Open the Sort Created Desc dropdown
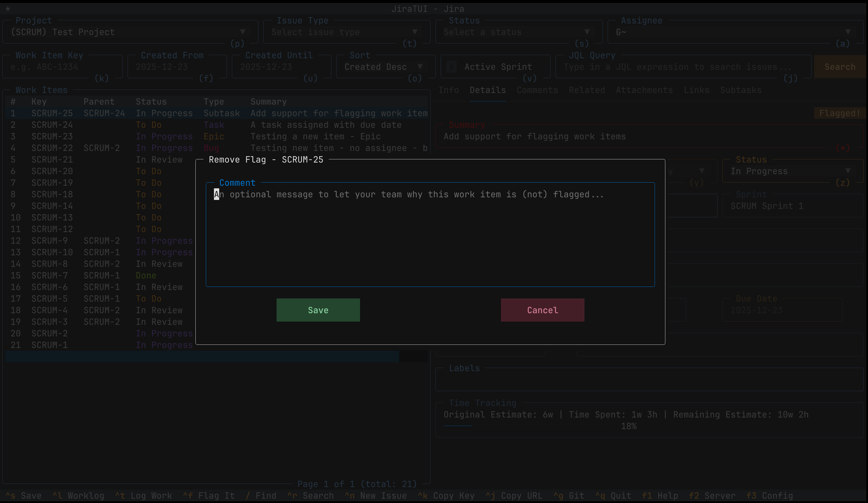This screenshot has height=503, width=868. point(386,67)
